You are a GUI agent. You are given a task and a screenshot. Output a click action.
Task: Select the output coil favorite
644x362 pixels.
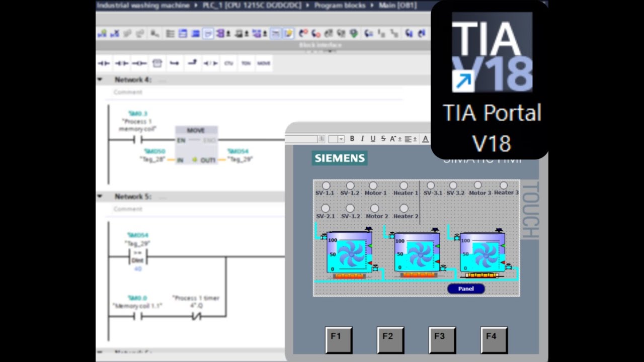(x=139, y=63)
